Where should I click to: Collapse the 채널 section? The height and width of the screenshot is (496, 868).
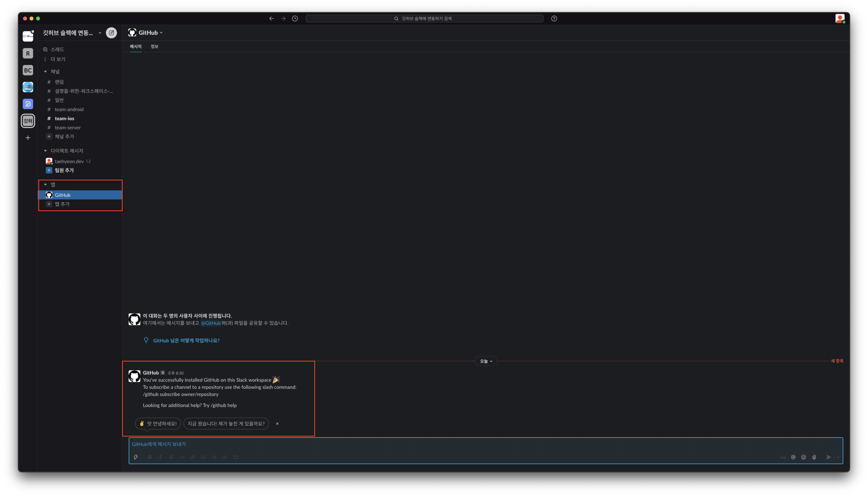[x=45, y=71]
